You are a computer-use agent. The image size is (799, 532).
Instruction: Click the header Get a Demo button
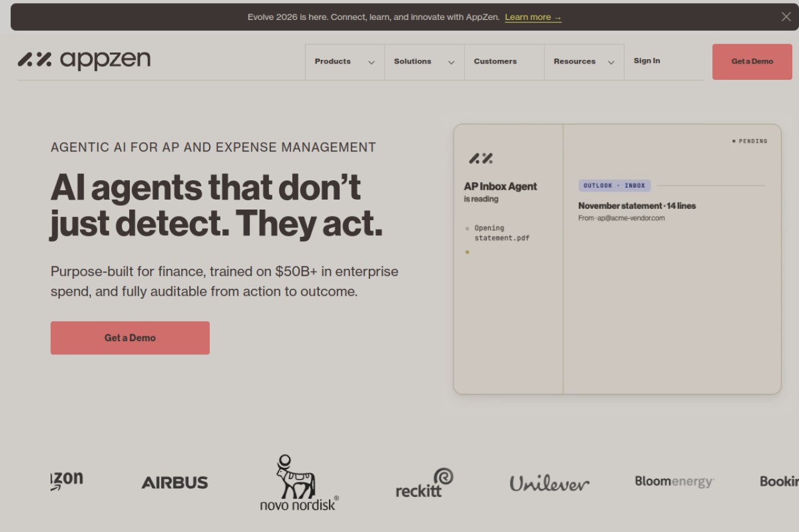point(752,62)
